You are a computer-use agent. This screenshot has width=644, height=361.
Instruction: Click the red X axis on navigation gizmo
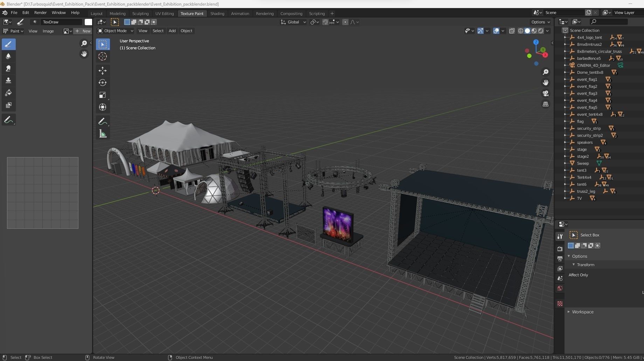545,55
